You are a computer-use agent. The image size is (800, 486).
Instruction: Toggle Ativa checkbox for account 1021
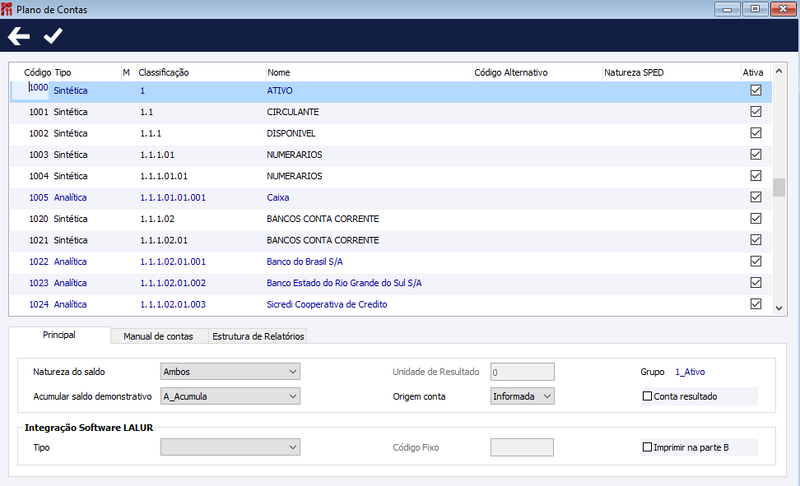tap(756, 240)
